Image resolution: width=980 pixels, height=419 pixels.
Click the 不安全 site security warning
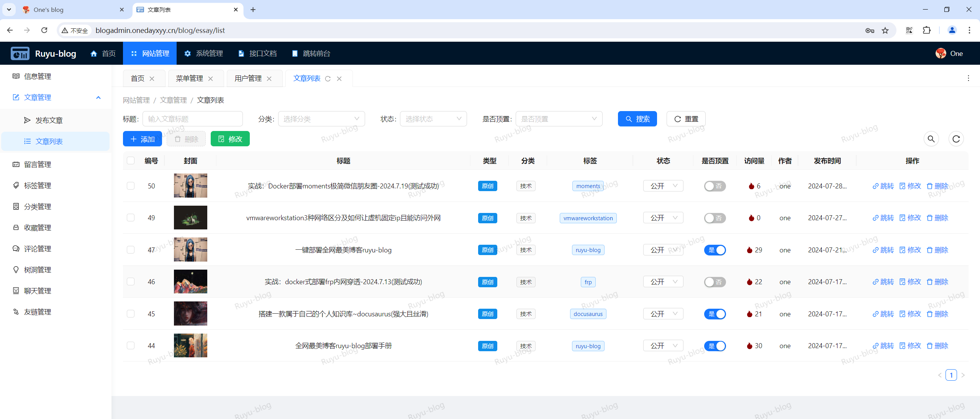pos(75,31)
